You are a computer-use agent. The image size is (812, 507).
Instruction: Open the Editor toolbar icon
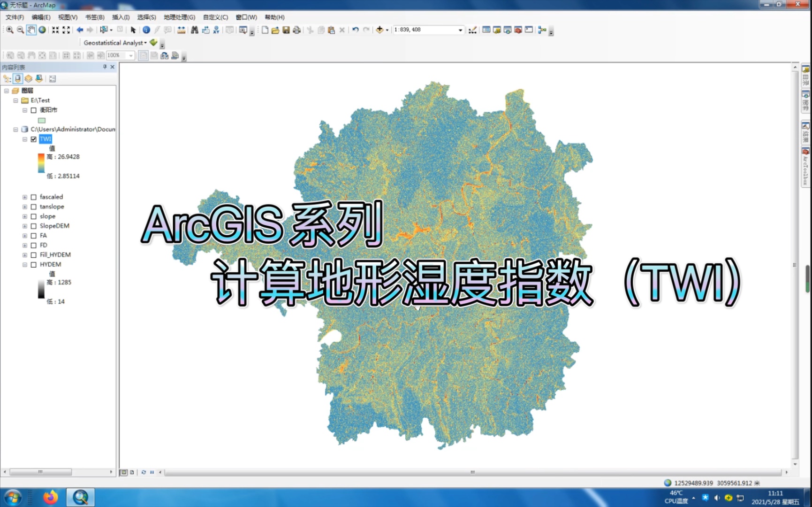(472, 30)
